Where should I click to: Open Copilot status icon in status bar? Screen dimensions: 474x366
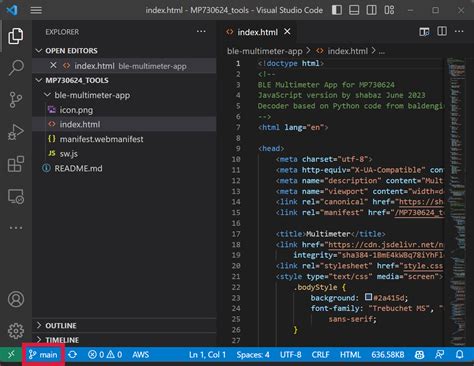coord(419,355)
